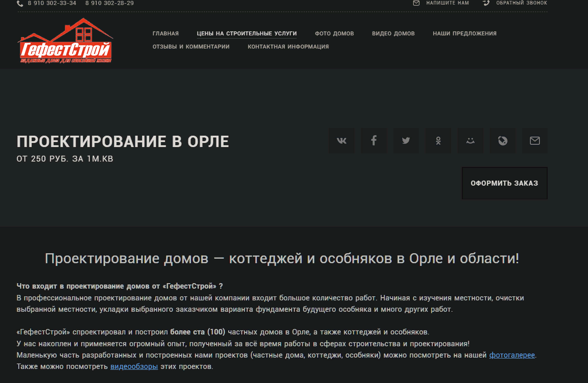Image resolution: width=588 pixels, height=383 pixels.
Task: Go to Фото домов page
Action: click(334, 34)
